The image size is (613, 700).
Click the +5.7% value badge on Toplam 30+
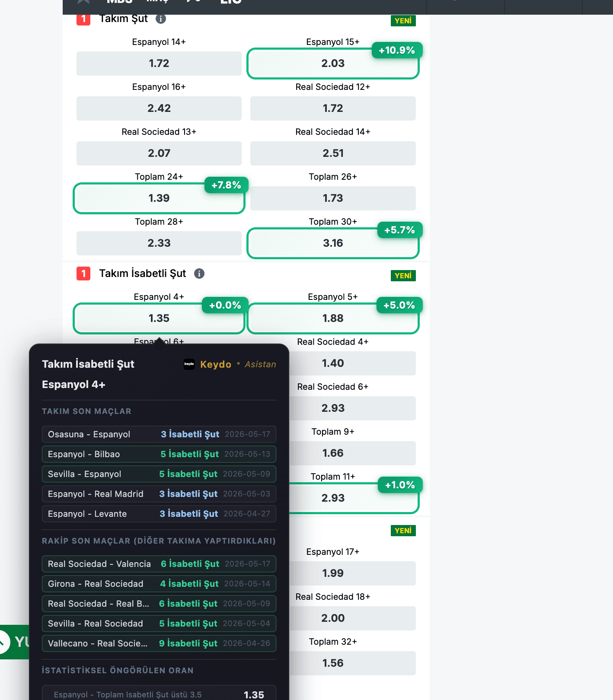tap(399, 230)
